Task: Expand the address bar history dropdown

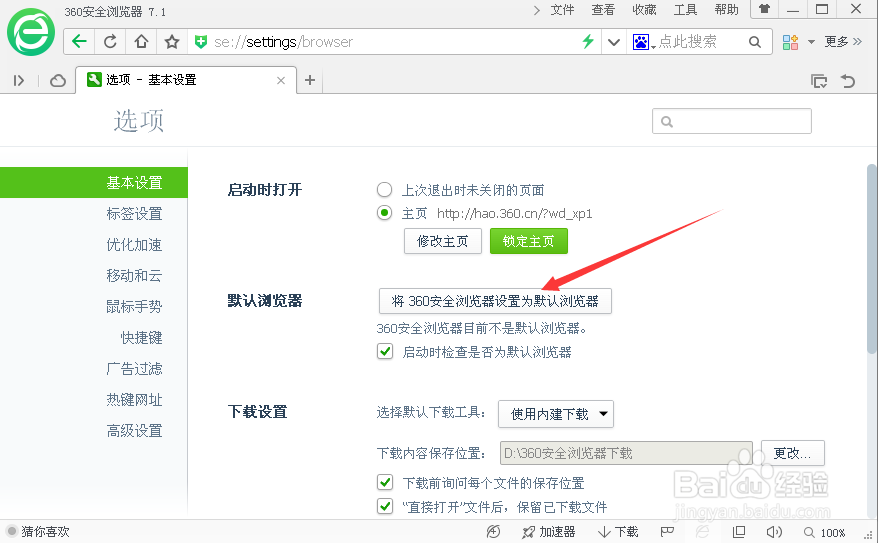Action: [x=614, y=42]
